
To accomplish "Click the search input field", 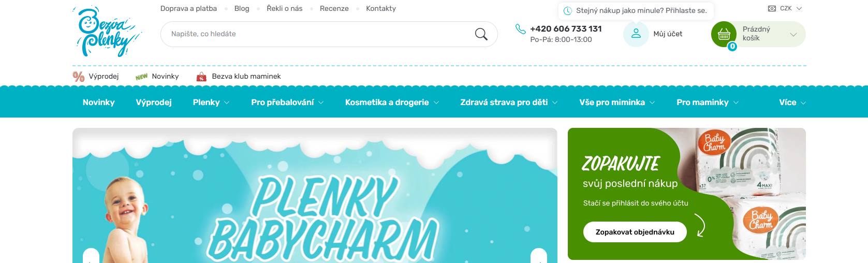I will click(316, 34).
